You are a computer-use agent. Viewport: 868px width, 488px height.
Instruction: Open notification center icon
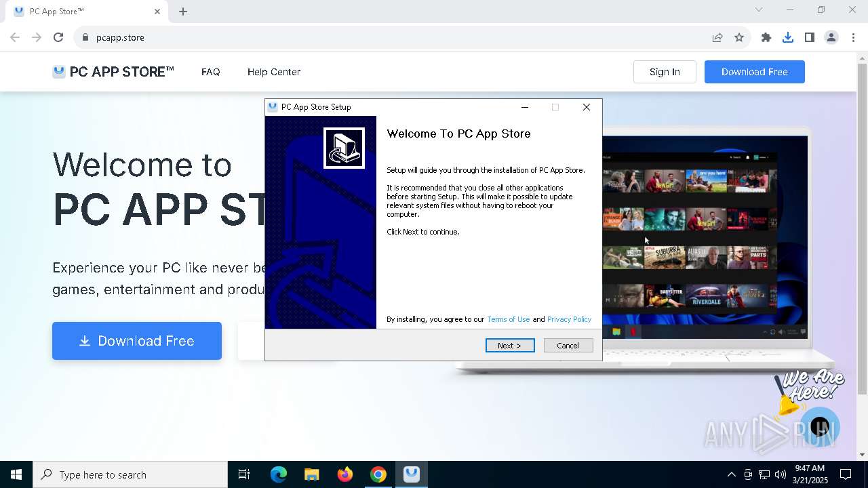point(846,474)
